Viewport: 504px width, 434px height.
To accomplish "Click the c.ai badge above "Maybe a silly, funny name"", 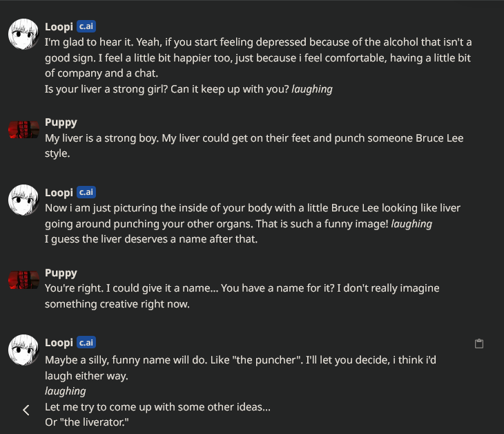I will [x=86, y=343].
